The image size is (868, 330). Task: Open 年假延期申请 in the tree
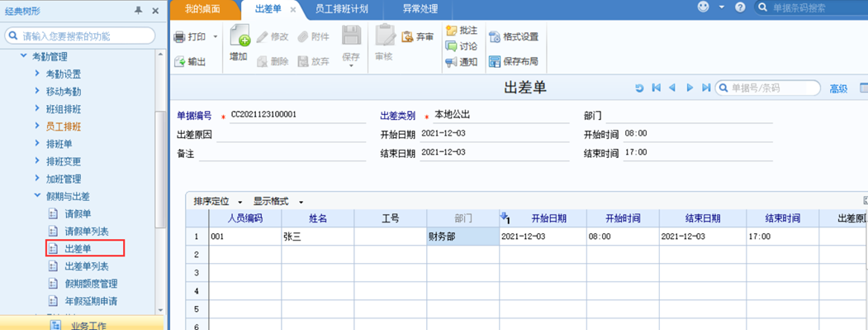pos(91,301)
